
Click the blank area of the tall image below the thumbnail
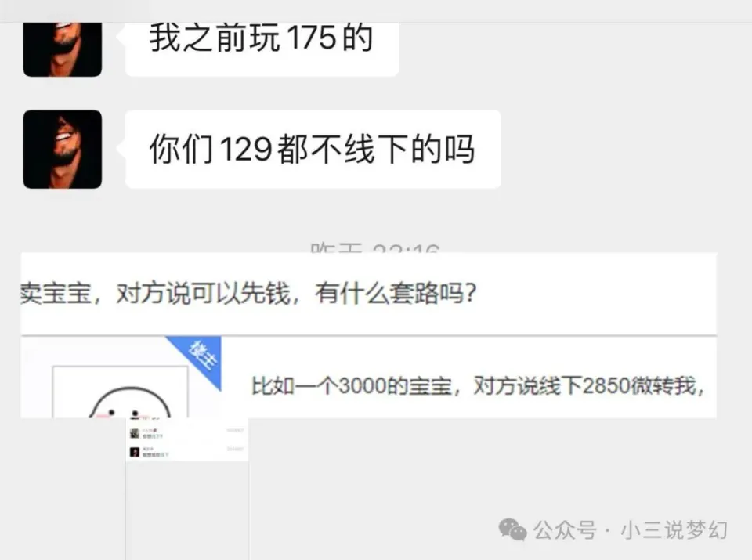pos(187,511)
